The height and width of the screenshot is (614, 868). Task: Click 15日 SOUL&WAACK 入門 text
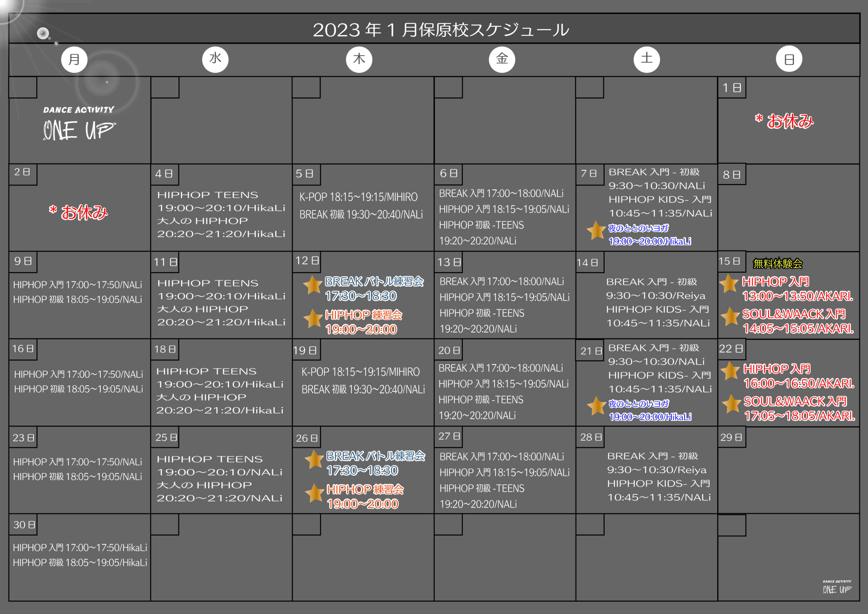pyautogui.click(x=793, y=314)
